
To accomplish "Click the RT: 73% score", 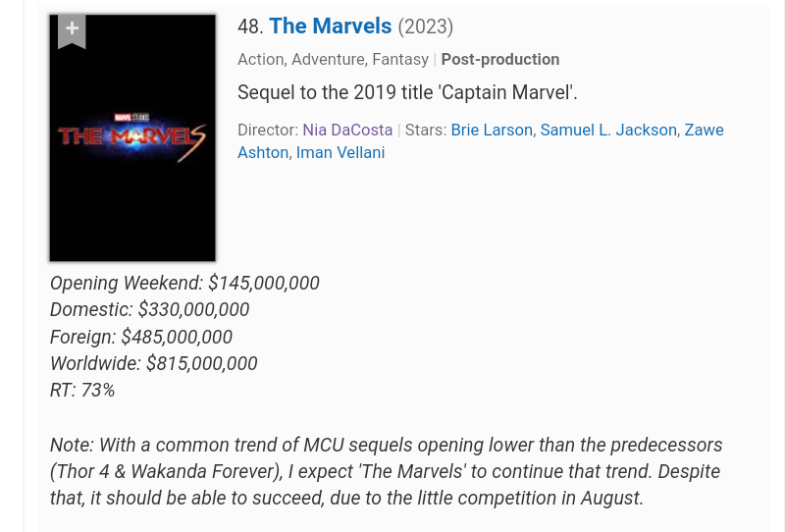I will click(x=82, y=390).
